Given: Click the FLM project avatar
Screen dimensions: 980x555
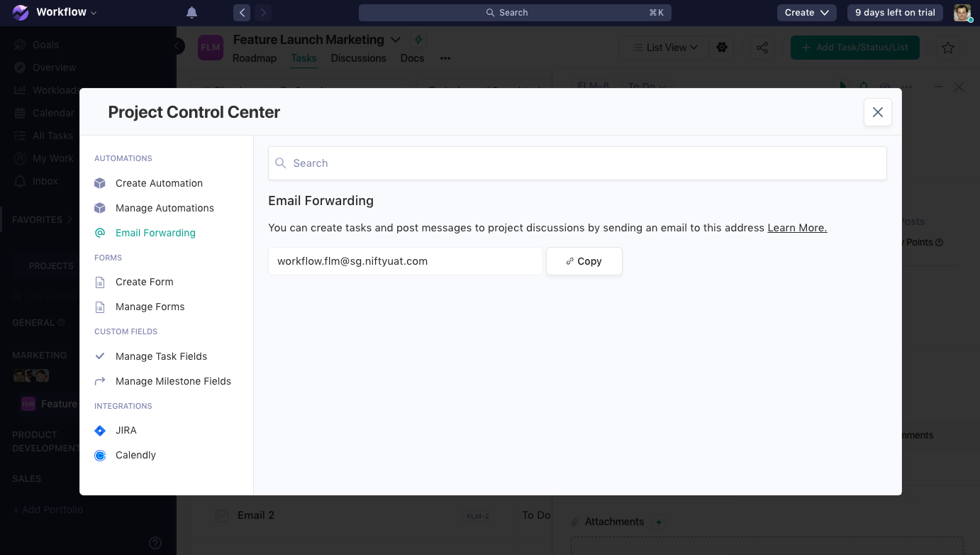Looking at the screenshot, I should pos(211,48).
